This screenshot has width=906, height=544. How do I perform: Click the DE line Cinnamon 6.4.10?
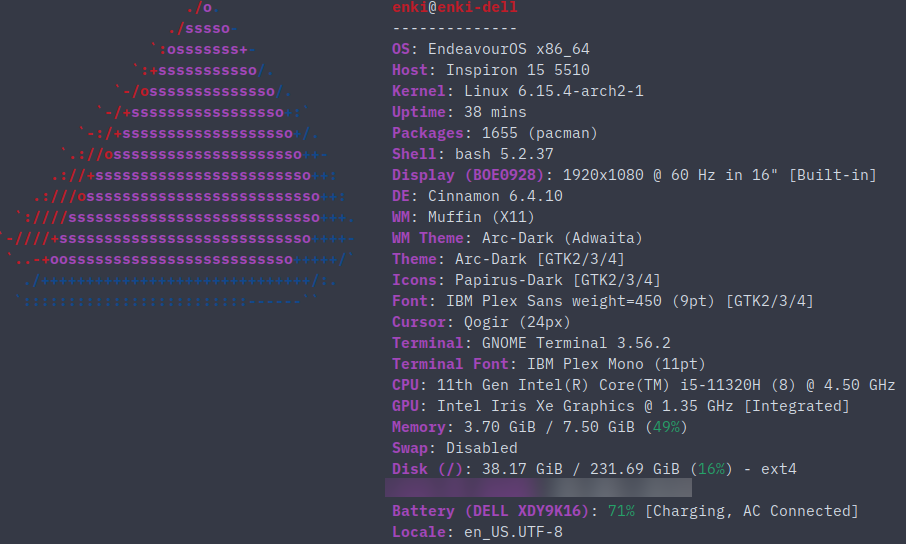click(x=477, y=196)
